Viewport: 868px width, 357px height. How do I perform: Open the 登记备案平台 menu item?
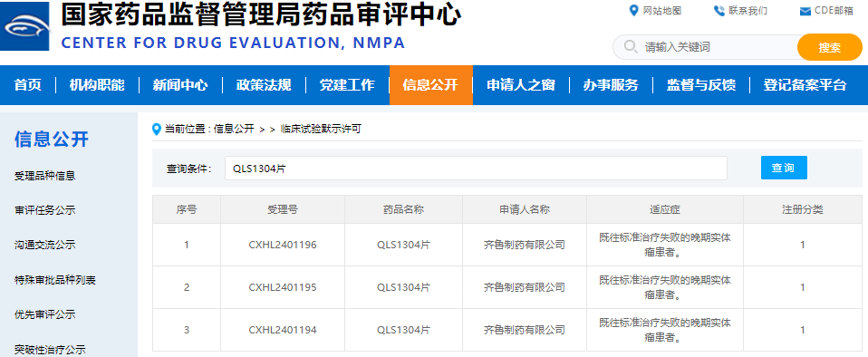(805, 85)
